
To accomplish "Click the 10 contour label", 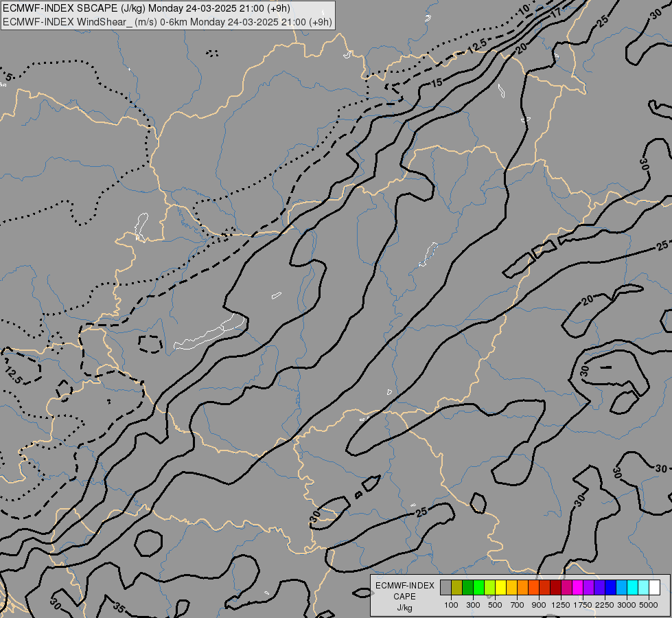I will click(x=524, y=11).
